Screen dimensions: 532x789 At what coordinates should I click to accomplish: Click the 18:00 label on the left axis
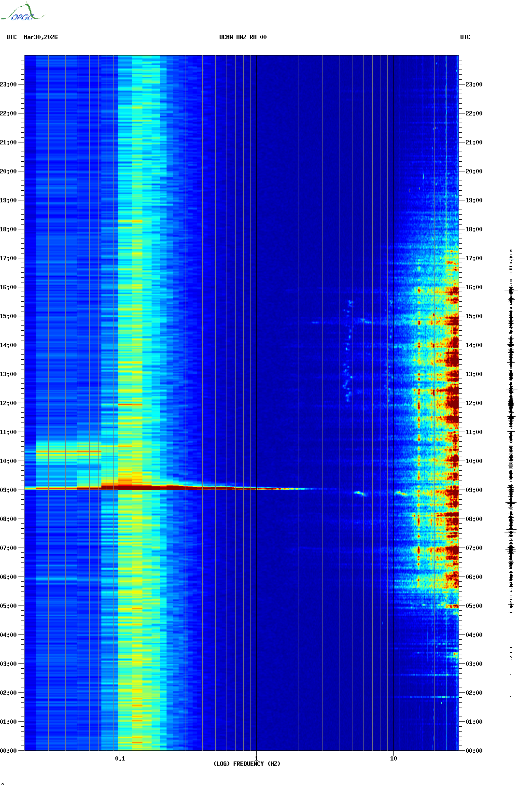[8, 229]
